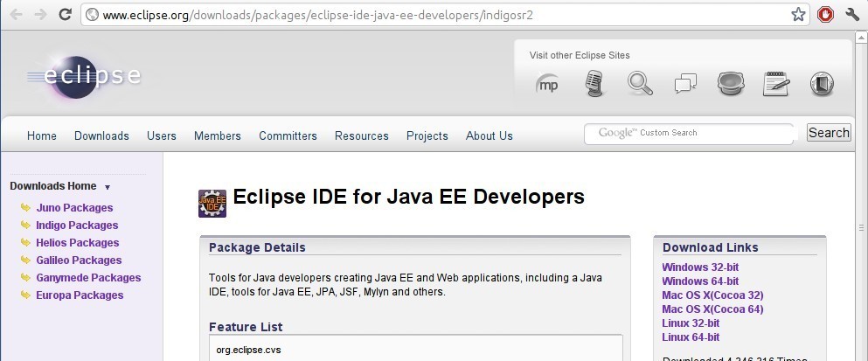
Task: Bookmark page with the star icon
Action: (x=798, y=14)
